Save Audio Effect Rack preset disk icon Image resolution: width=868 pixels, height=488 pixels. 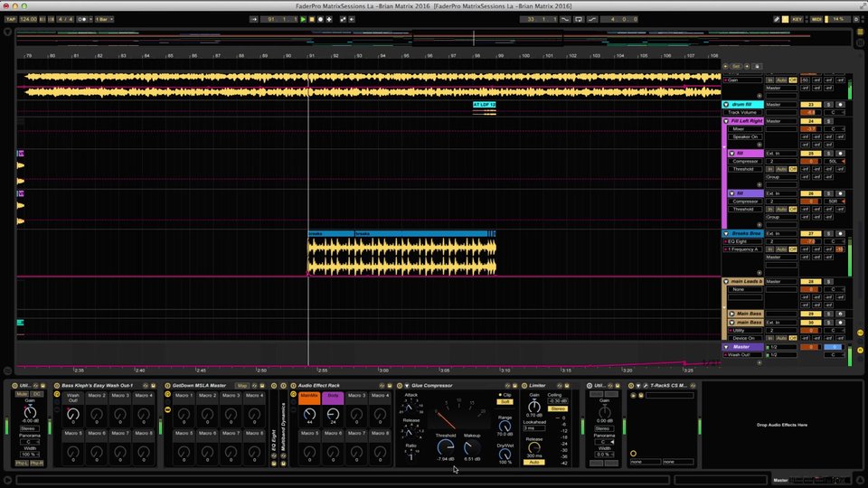389,386
